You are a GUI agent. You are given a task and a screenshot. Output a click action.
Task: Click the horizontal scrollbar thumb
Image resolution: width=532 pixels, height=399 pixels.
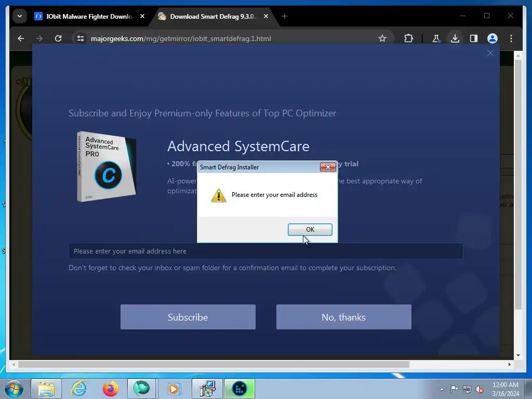pos(214,364)
